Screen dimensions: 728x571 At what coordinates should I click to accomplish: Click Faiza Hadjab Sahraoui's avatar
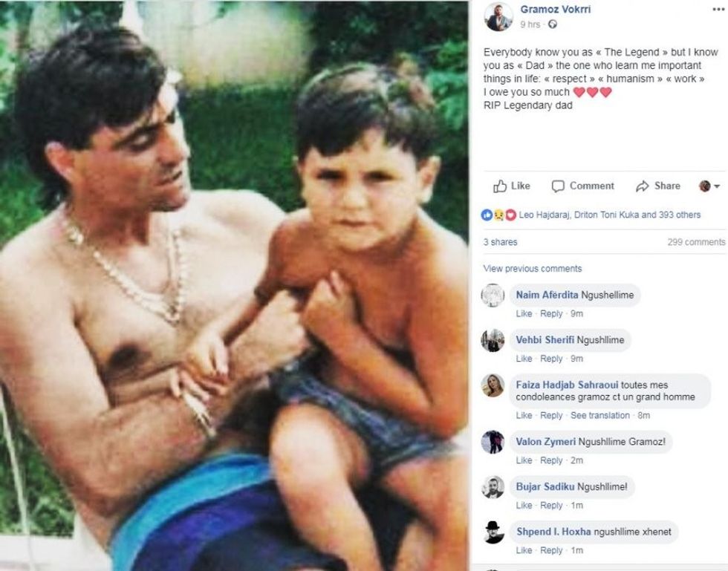click(x=493, y=385)
